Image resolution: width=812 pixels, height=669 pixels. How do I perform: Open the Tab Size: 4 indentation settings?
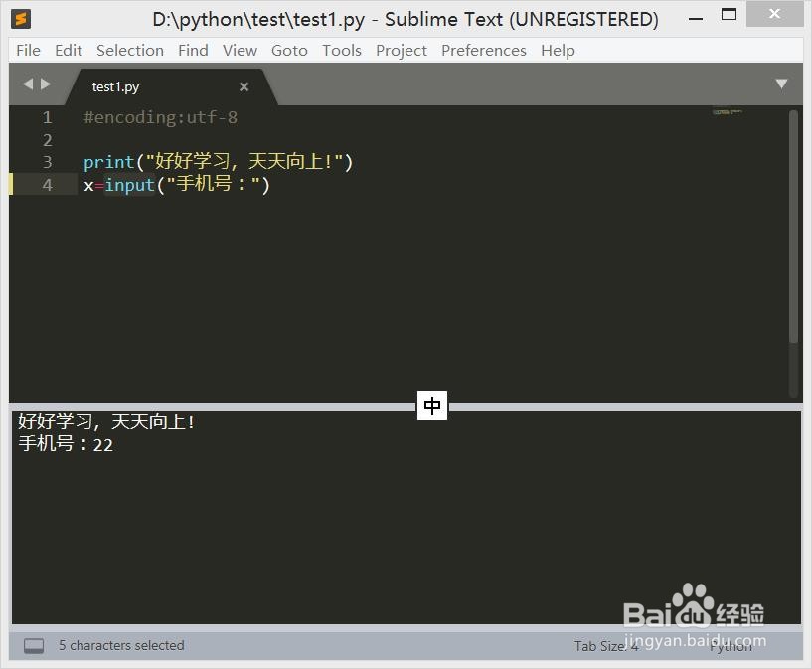click(605, 646)
